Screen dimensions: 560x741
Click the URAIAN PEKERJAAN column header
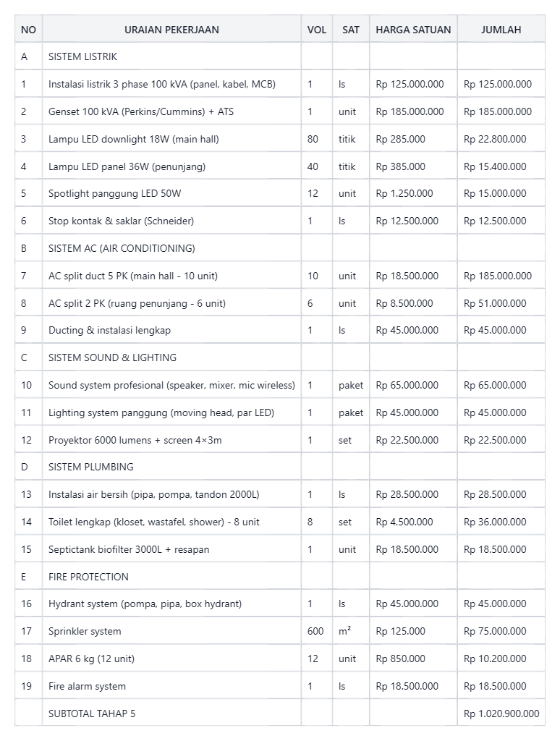coord(171,29)
